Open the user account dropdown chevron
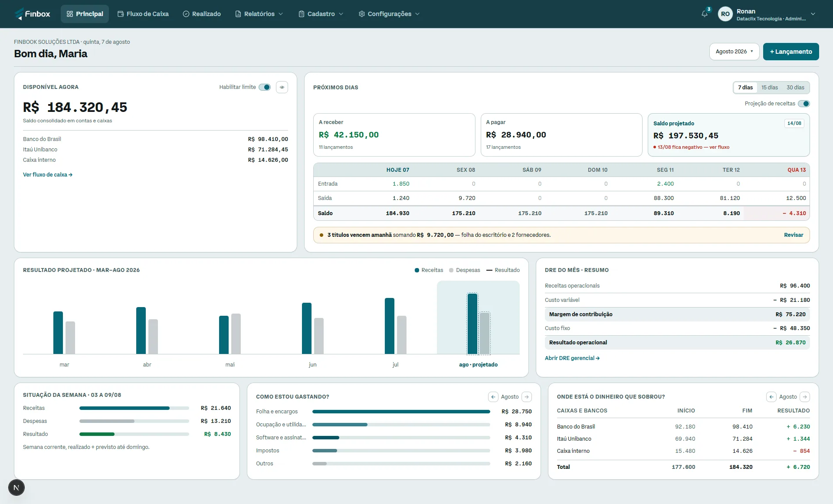Image resolution: width=833 pixels, height=504 pixels. click(813, 14)
